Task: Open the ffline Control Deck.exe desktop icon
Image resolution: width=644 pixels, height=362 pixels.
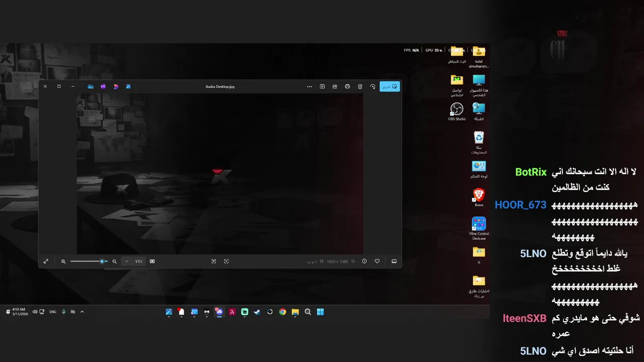Action: click(479, 228)
